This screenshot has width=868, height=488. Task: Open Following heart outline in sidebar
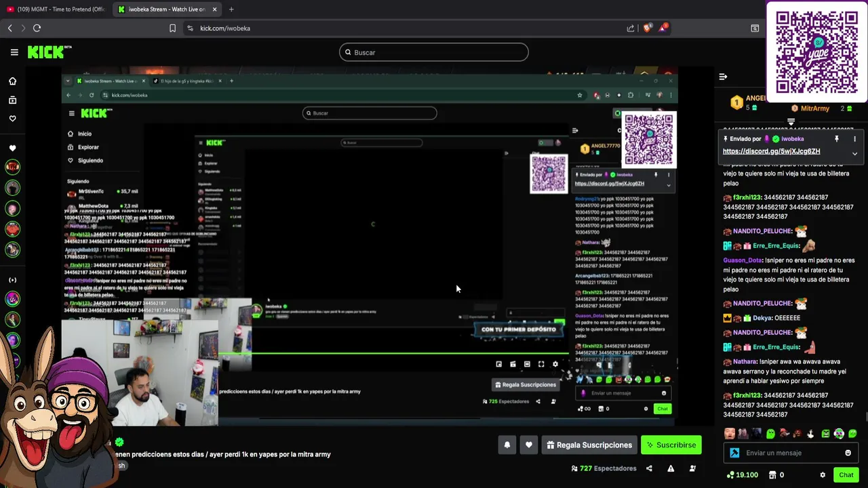12,119
